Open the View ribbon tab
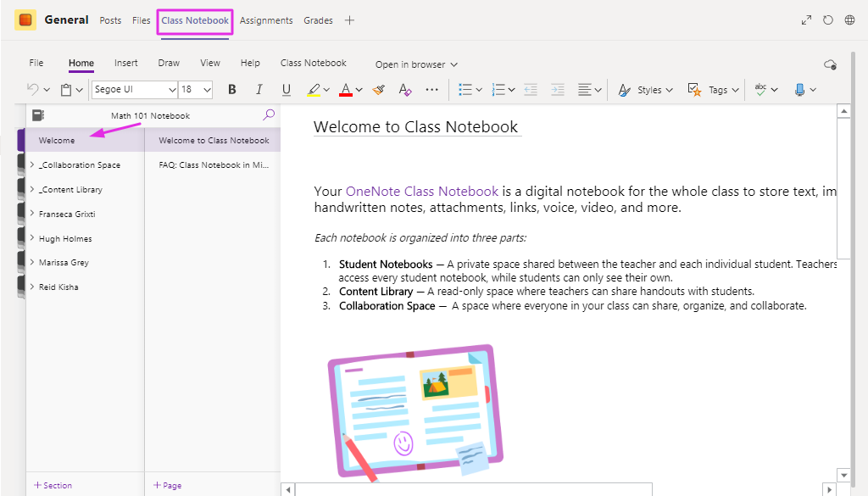868x496 pixels. (210, 63)
